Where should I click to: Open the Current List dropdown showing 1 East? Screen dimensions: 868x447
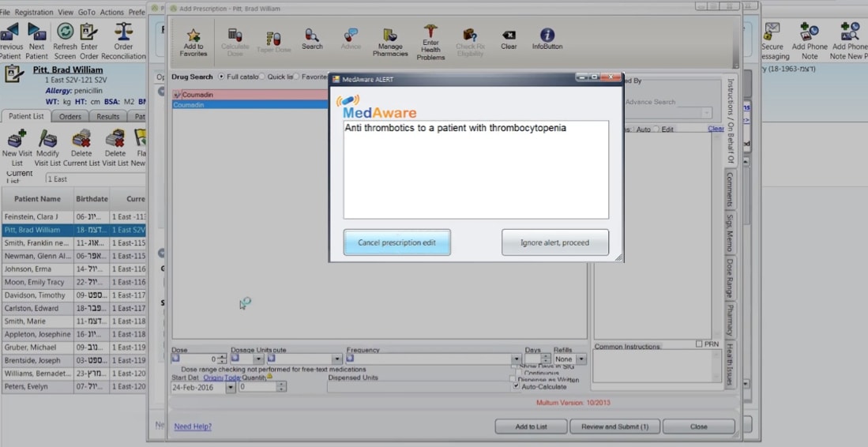pos(96,178)
